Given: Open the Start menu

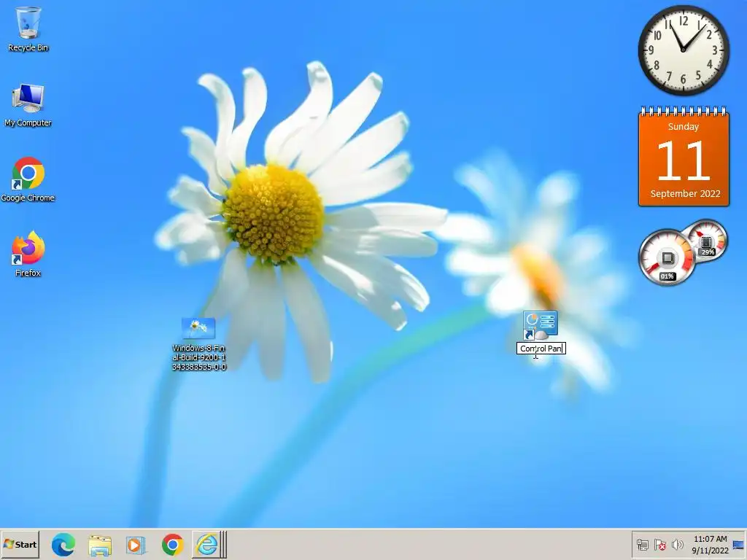Looking at the screenshot, I should pyautogui.click(x=20, y=544).
